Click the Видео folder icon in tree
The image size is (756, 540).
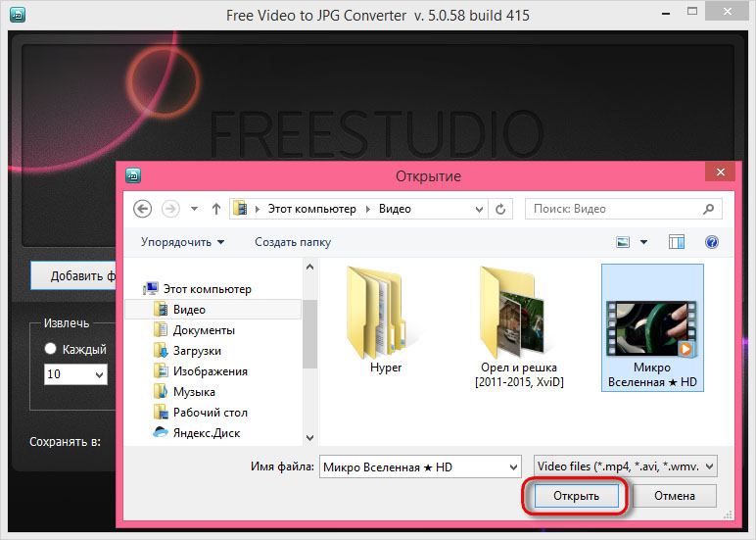coord(160,310)
